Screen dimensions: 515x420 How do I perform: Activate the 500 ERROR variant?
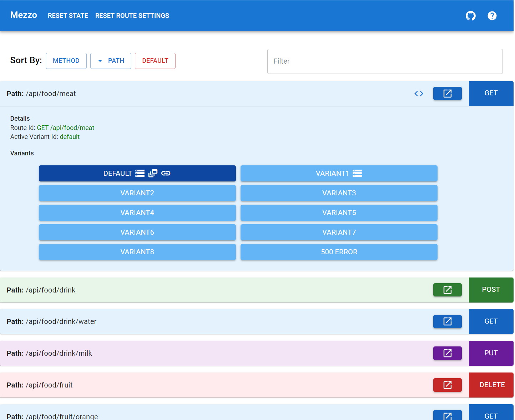click(339, 252)
